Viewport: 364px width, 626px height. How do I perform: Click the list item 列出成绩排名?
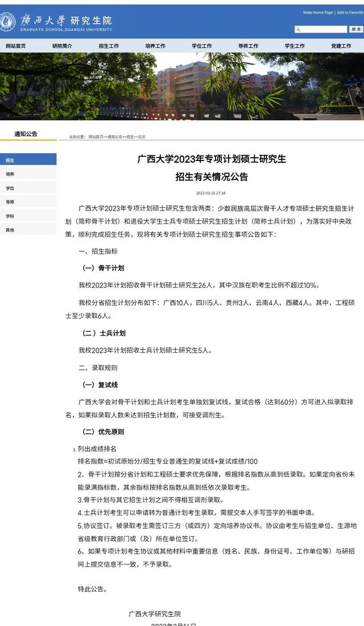click(x=97, y=449)
